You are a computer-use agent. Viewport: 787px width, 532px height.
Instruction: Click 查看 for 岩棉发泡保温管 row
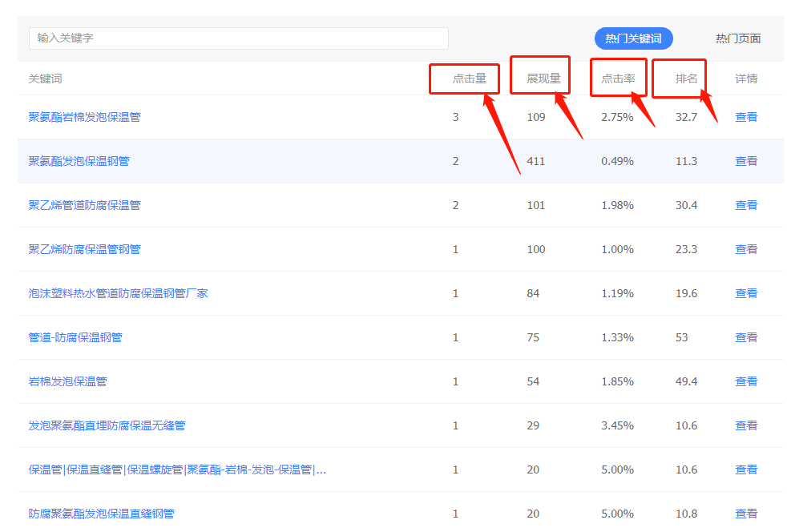[746, 382]
